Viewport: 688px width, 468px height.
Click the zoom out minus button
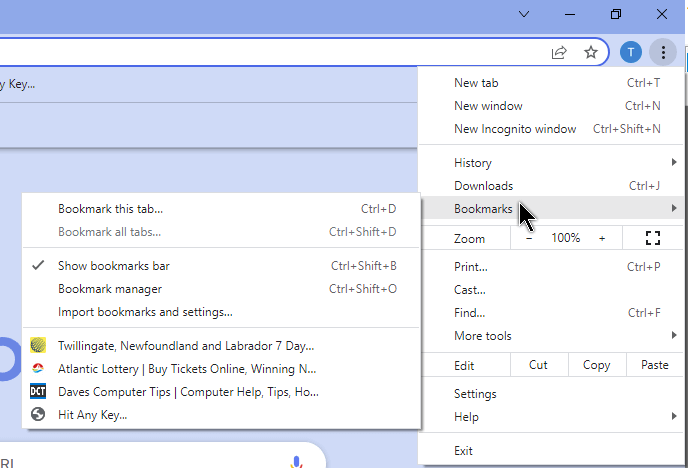(529, 238)
